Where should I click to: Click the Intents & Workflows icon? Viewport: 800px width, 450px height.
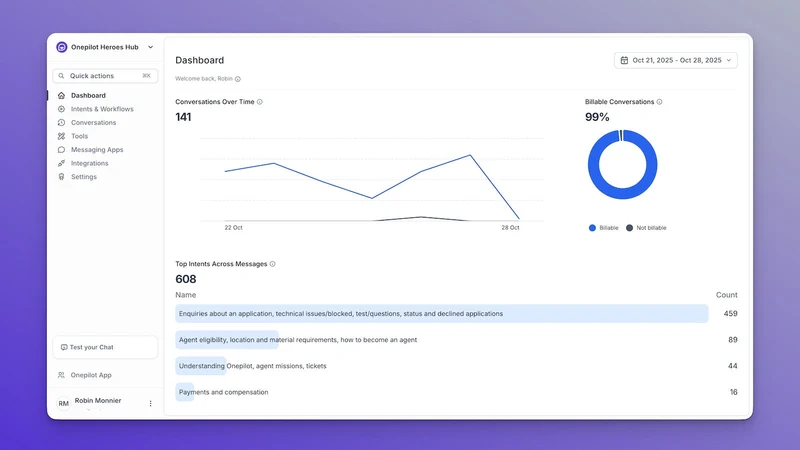coord(61,109)
